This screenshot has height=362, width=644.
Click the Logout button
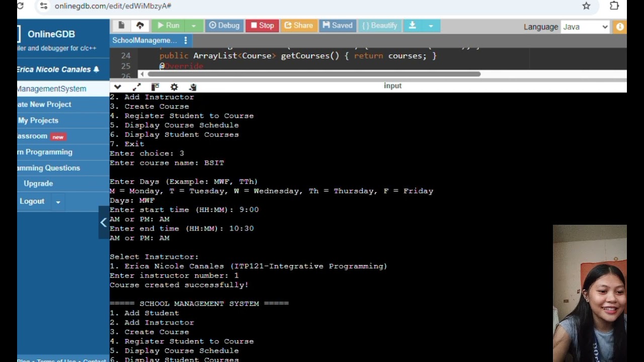click(x=32, y=201)
